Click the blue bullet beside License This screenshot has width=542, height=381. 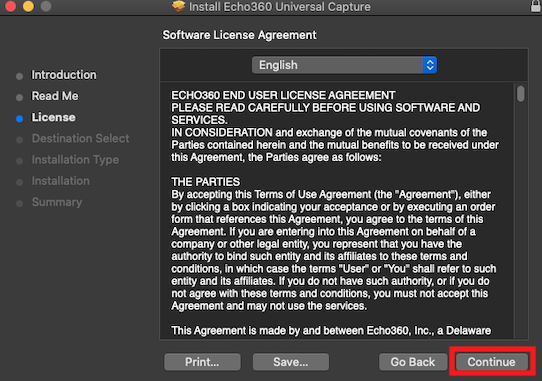tap(20, 119)
